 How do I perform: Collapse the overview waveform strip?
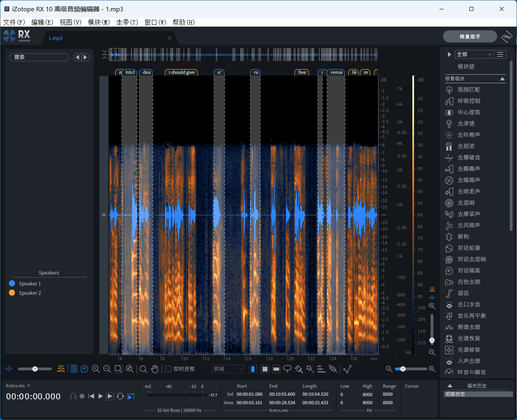coord(105,54)
